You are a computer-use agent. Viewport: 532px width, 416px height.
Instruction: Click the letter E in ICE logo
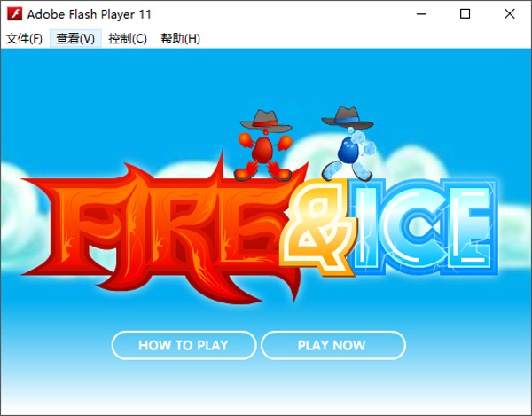click(x=471, y=227)
